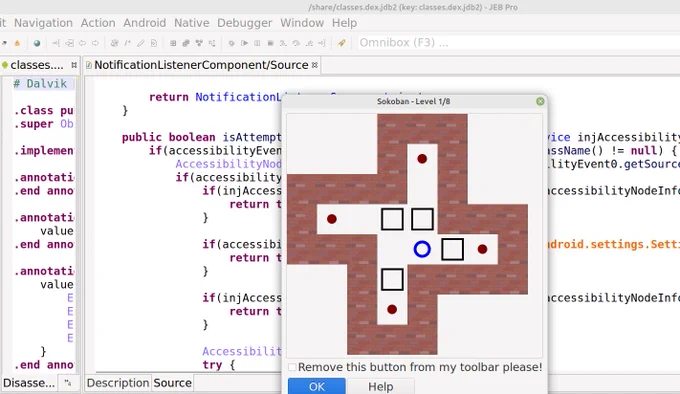
Task: Click the graph nodes toolbar icon
Action: pyautogui.click(x=199, y=43)
